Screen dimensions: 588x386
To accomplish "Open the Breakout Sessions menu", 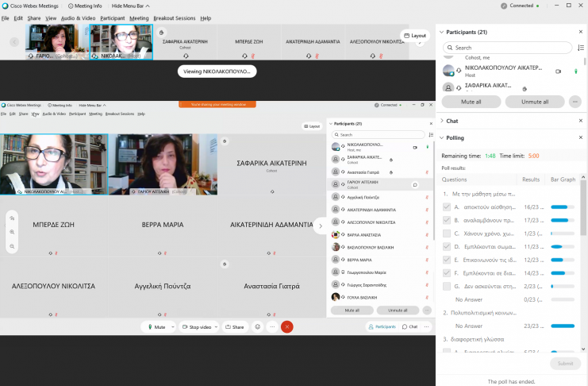I will click(174, 17).
